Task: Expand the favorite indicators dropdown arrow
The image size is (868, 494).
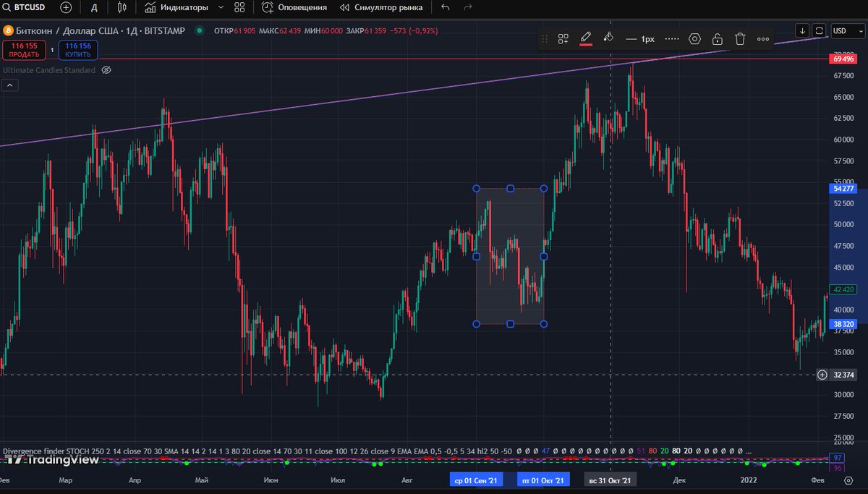Action: (221, 7)
